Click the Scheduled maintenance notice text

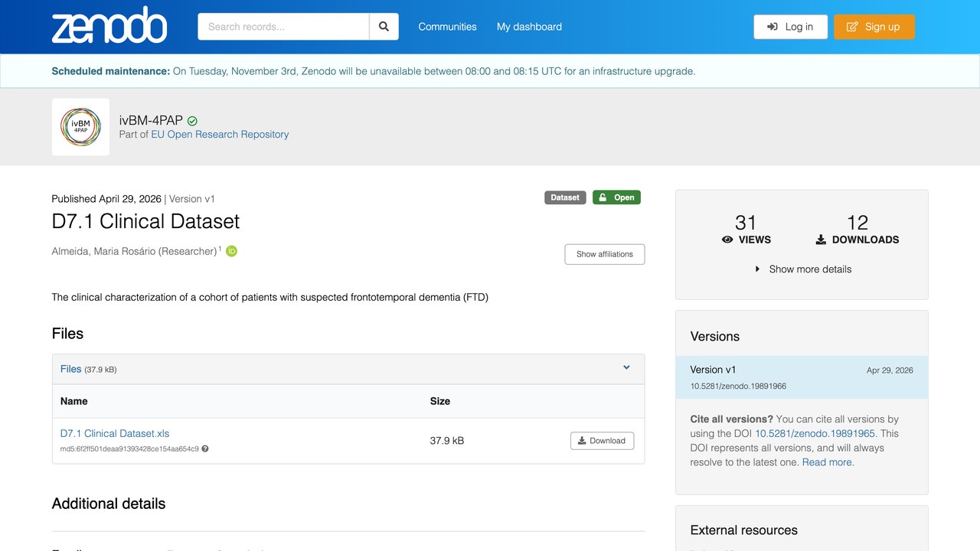[x=374, y=71]
